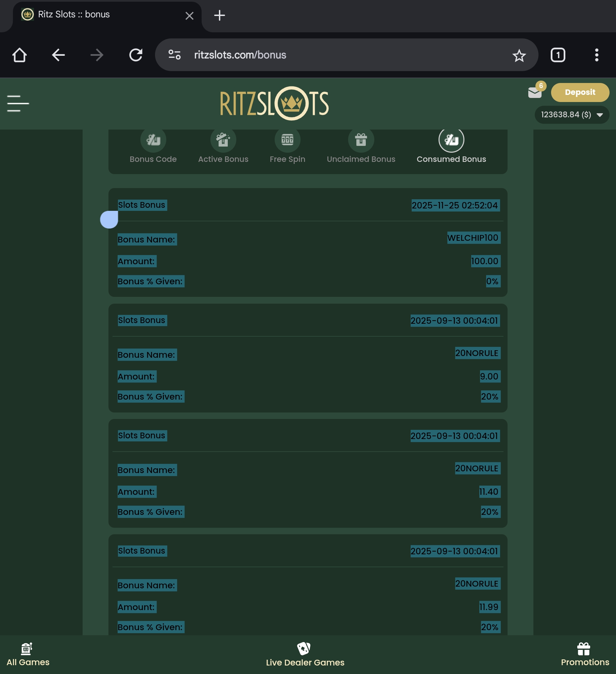Open the tab switcher showing 1 tab
The width and height of the screenshot is (616, 674).
pos(558,55)
